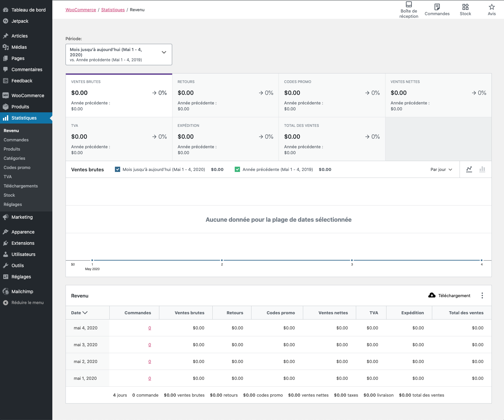Click the Téléchargement download button
504x420 pixels.
click(449, 295)
